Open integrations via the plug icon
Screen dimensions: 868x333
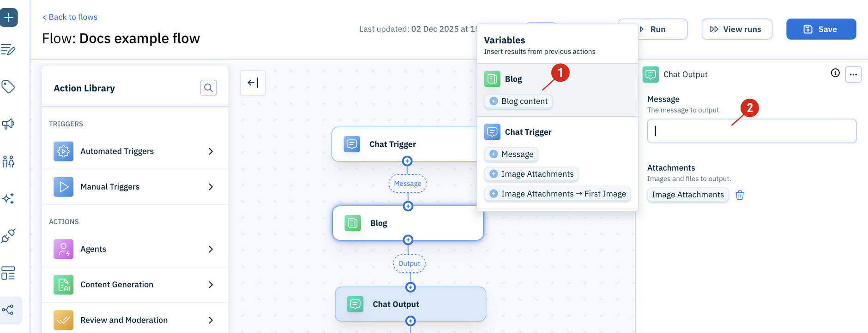[x=8, y=235]
